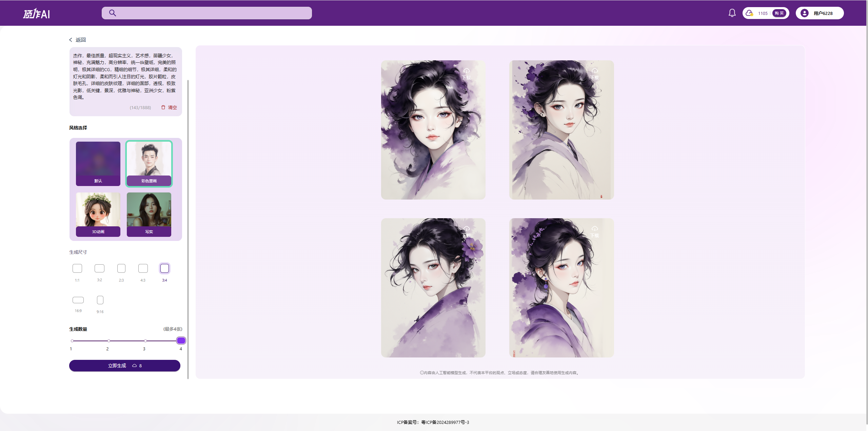Screen dimensions: 868x431
Task: Download the bottom-left generated portrait
Action: click(467, 231)
